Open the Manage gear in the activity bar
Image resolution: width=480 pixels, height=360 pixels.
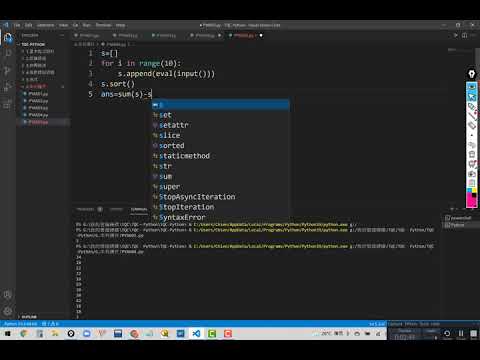[7, 311]
